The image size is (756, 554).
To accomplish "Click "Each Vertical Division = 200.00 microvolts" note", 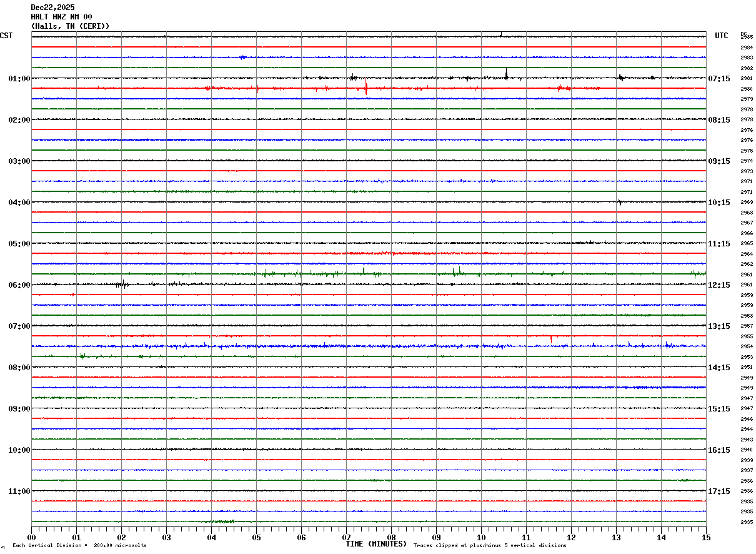I will coord(79,546).
